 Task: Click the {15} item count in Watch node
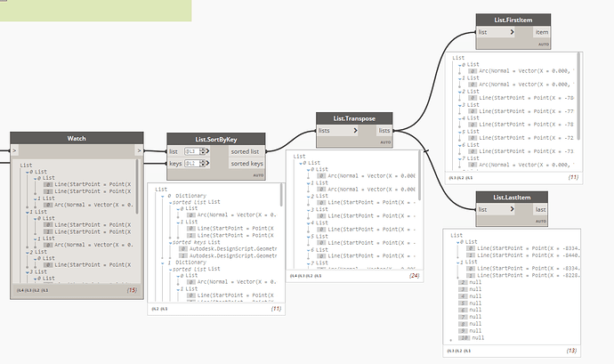132,290
